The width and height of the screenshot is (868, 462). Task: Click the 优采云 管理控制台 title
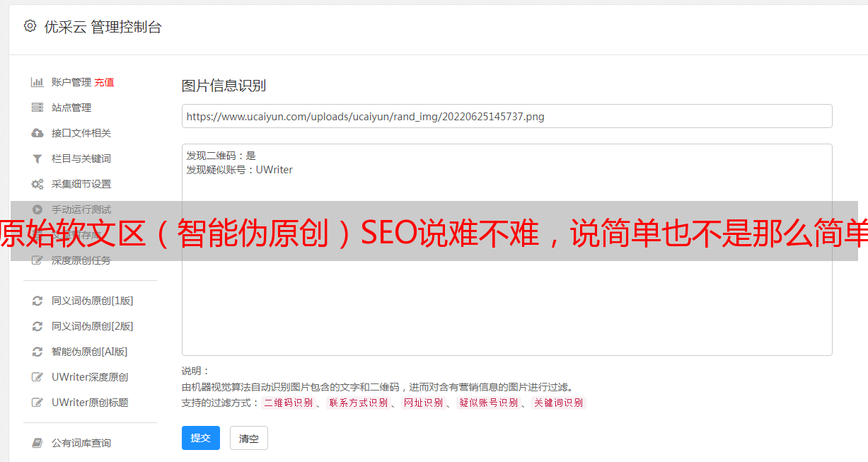coord(103,27)
